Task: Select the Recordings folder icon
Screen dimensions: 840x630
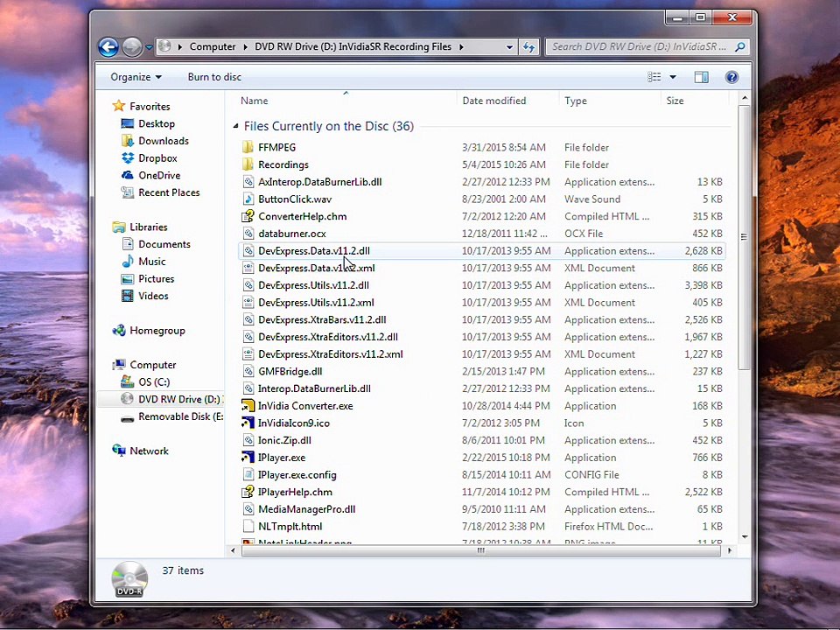Action: [248, 164]
